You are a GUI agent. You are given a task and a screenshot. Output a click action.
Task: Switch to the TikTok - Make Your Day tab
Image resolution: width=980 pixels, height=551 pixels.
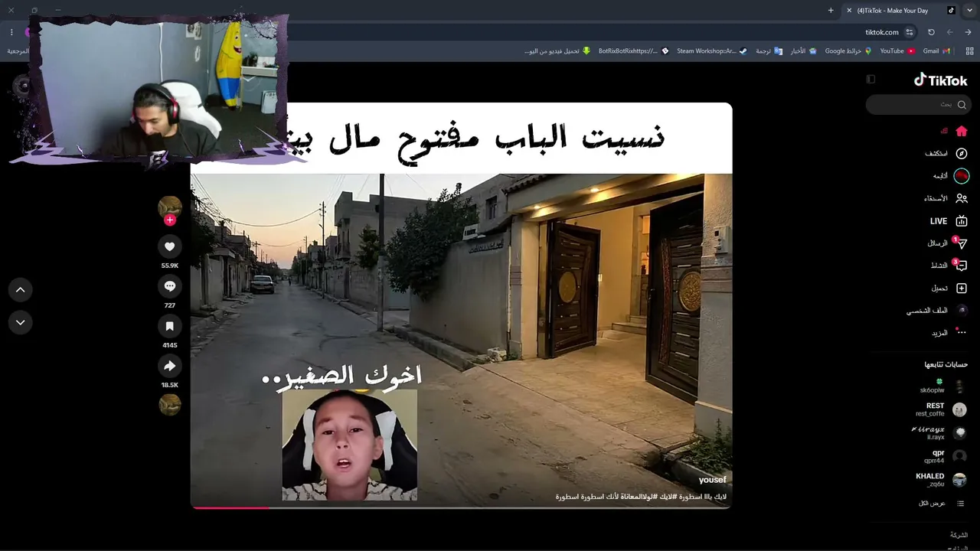[x=893, y=10]
